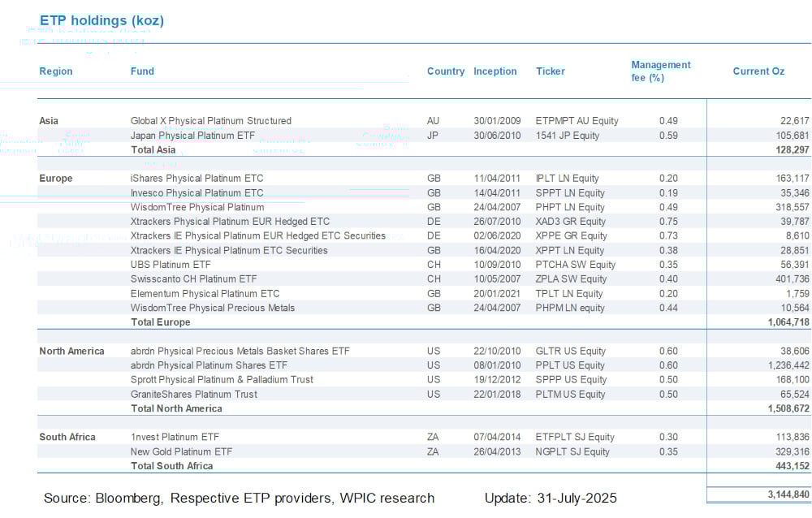Click Total South Africa value 443,152
Viewport: 812px width, 518px height.
click(x=793, y=466)
